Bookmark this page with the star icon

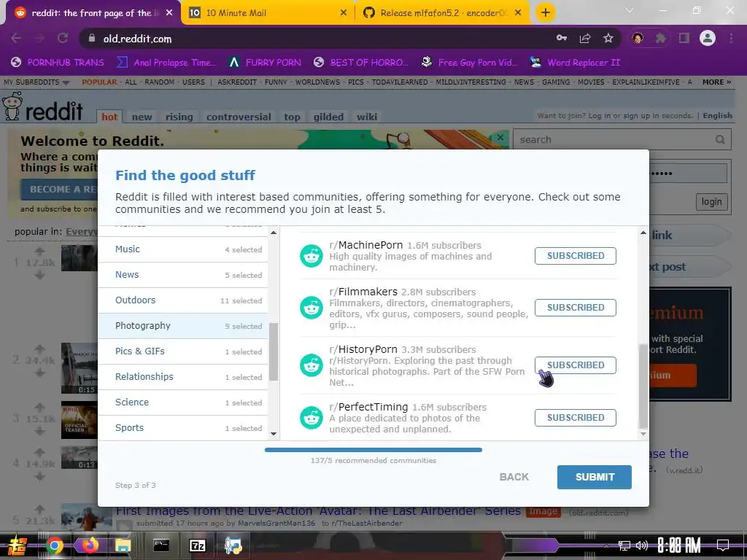coord(608,39)
